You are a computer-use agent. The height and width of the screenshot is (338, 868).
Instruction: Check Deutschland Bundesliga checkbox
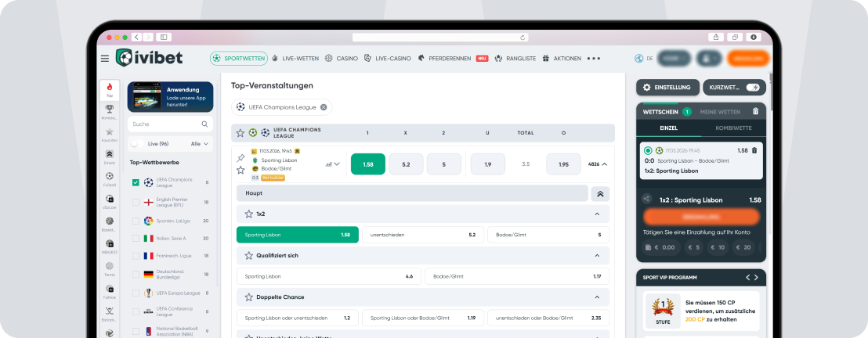136,274
